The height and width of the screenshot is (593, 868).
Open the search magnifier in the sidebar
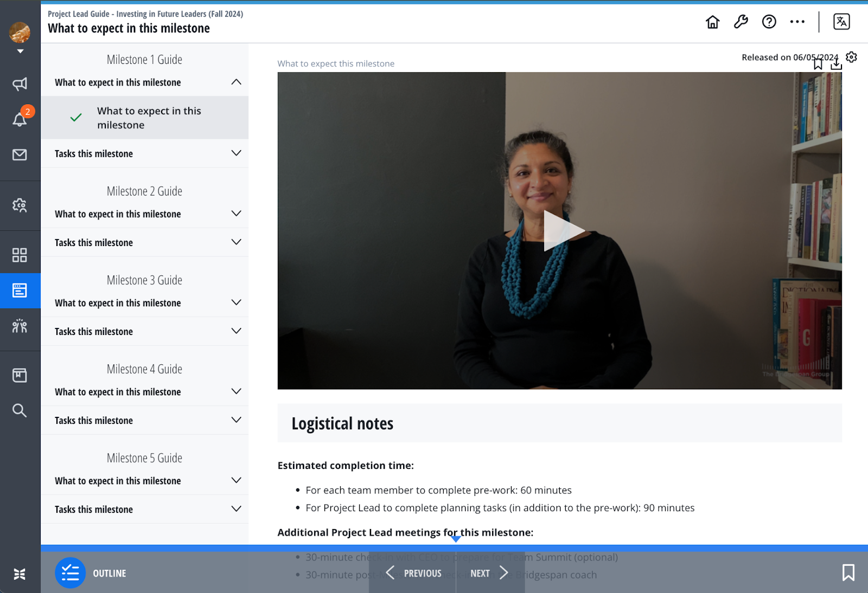point(20,410)
